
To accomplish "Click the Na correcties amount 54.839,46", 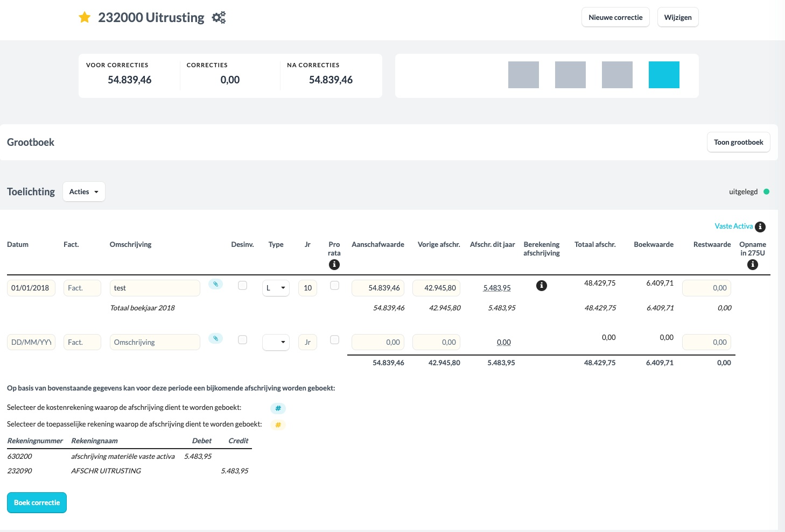I will pyautogui.click(x=331, y=80).
